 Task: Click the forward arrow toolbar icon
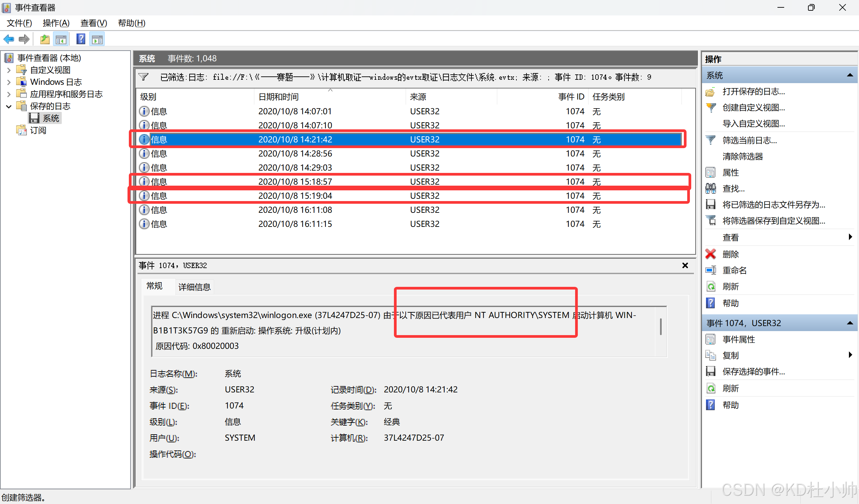[x=24, y=39]
